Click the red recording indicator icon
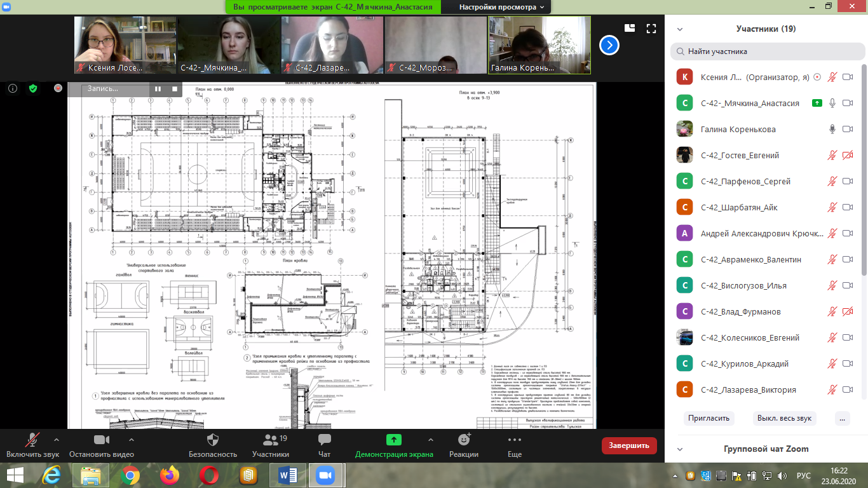The height and width of the screenshot is (488, 868). tap(58, 88)
